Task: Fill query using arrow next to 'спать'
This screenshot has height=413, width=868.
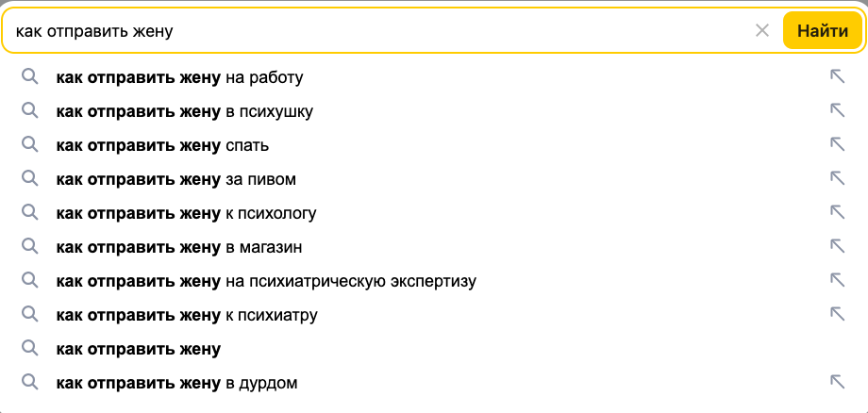Action: tap(838, 144)
